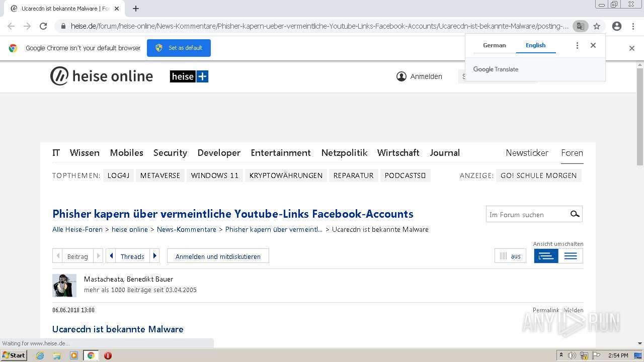Open the heise online logo homepage
The width and height of the screenshot is (644, 362).
tap(102, 76)
